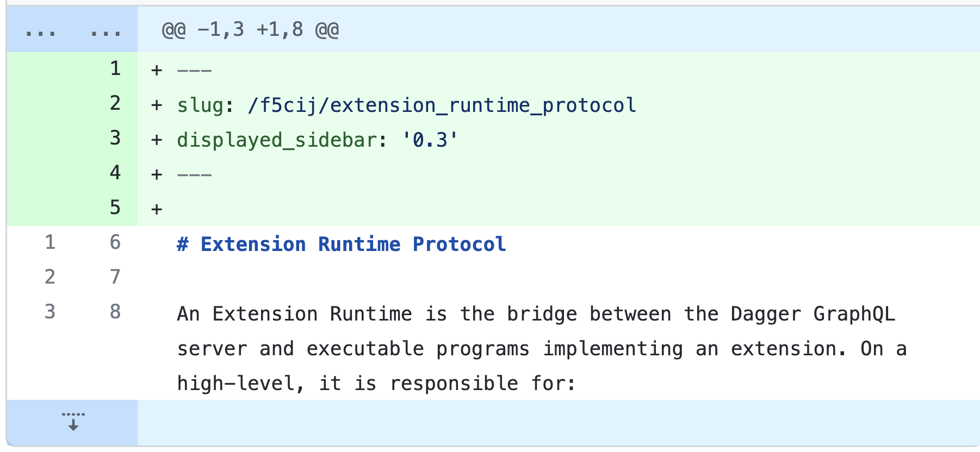The width and height of the screenshot is (980, 452).
Task: Click old line number 3 beside paragraph
Action: (x=50, y=312)
